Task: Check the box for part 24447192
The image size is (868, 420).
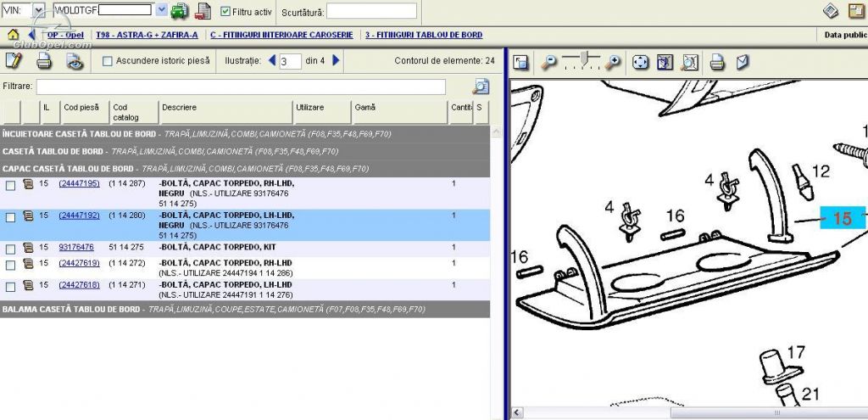Action: tap(10, 218)
